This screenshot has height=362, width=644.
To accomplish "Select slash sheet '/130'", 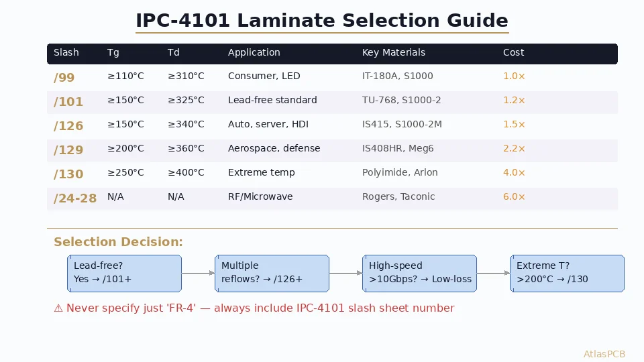I will coord(68,174).
